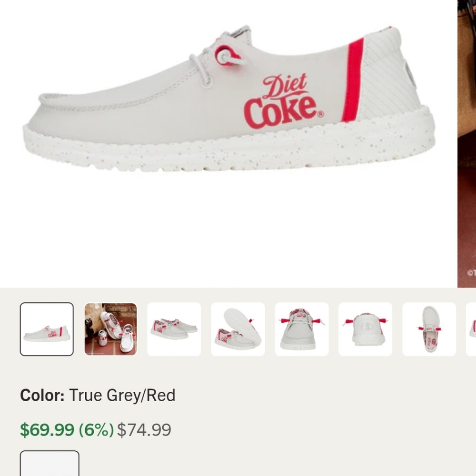Select the first side-view shoe thumbnail

point(46,328)
